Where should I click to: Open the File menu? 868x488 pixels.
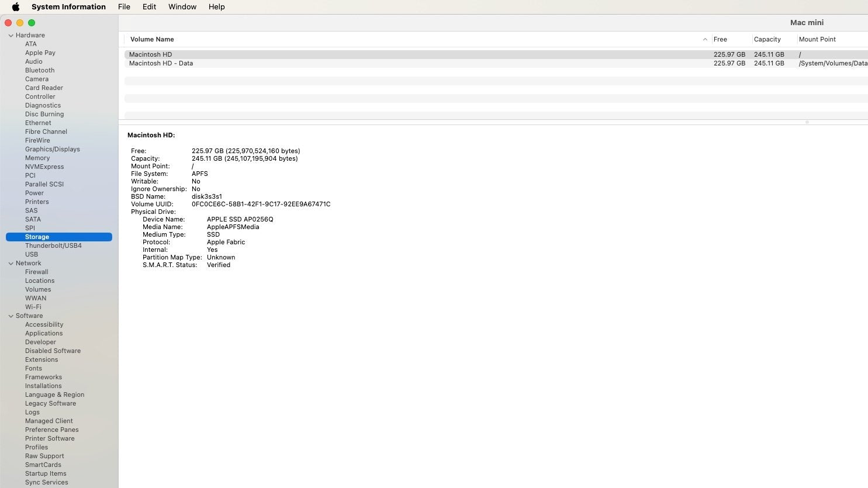pos(124,7)
